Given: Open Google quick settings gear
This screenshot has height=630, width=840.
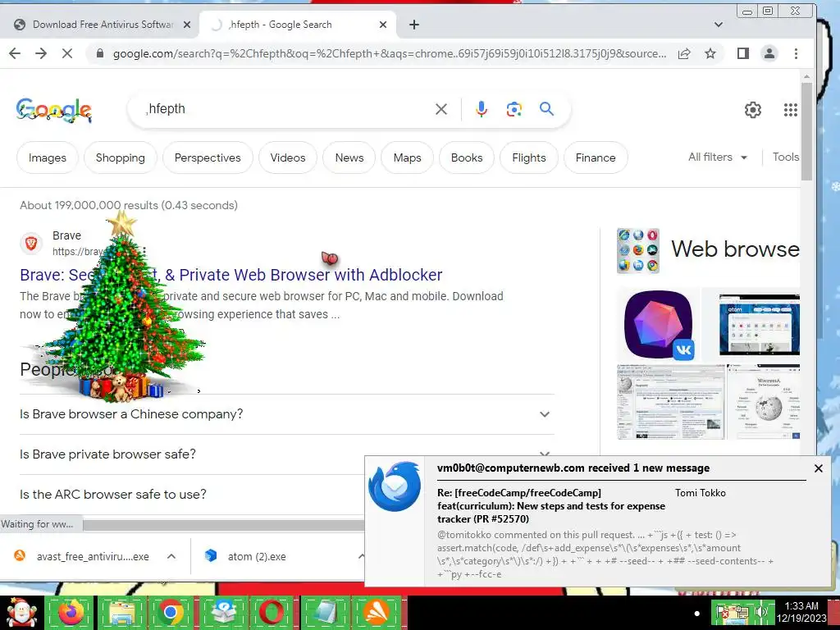Looking at the screenshot, I should pos(753,110).
